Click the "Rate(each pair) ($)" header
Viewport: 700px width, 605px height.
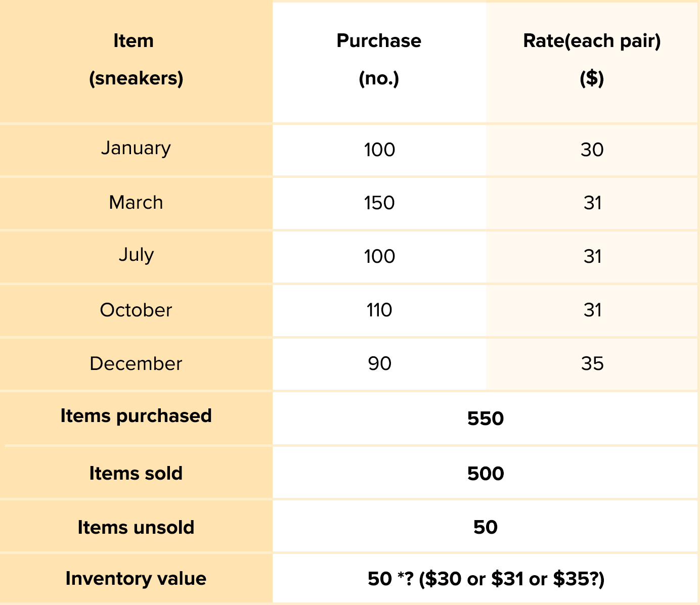(x=592, y=60)
